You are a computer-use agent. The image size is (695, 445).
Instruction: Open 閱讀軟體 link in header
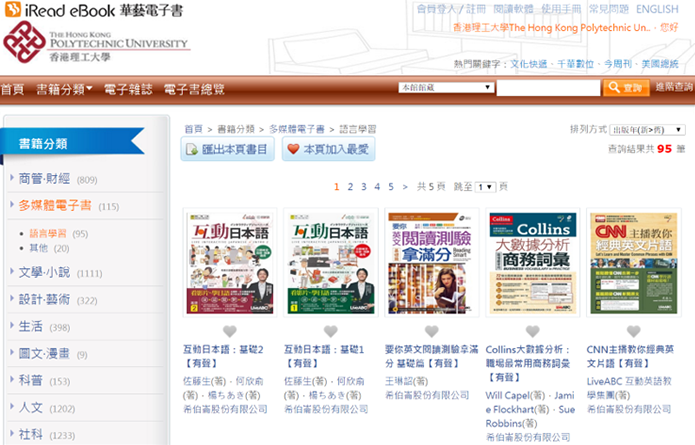(x=513, y=9)
